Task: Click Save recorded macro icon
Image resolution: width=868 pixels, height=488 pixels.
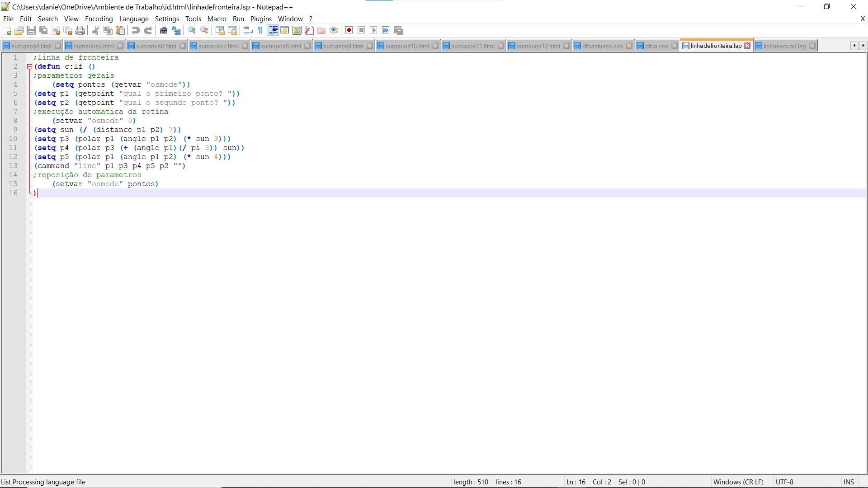Action: coord(398,30)
